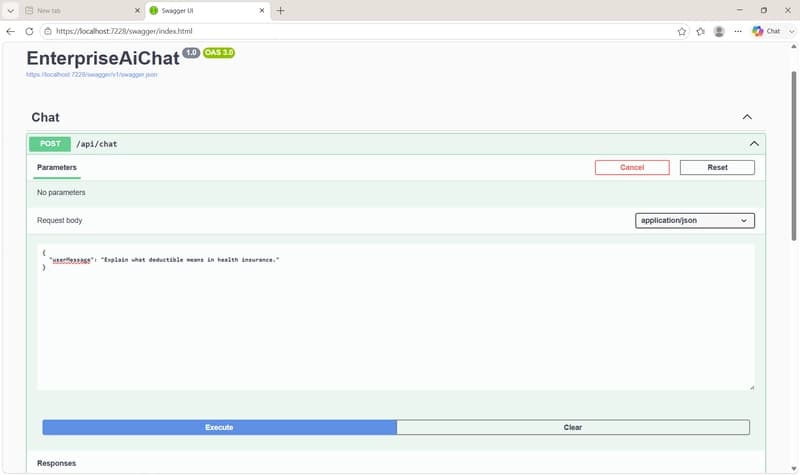Viewport: 800px width, 475px height.
Task: Collapse the POST /api/chat operation chevron
Action: (754, 144)
